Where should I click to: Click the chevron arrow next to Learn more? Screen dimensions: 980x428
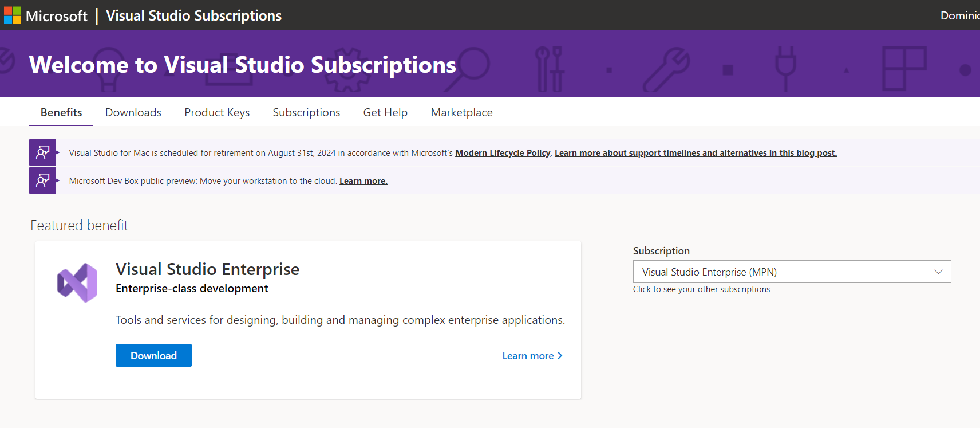point(560,356)
